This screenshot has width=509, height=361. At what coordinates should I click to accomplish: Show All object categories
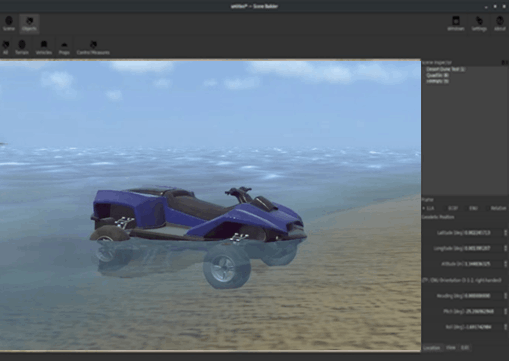6,48
